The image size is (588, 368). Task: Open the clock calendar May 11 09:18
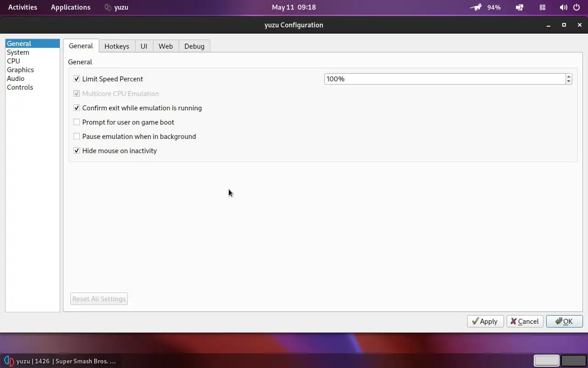click(294, 7)
